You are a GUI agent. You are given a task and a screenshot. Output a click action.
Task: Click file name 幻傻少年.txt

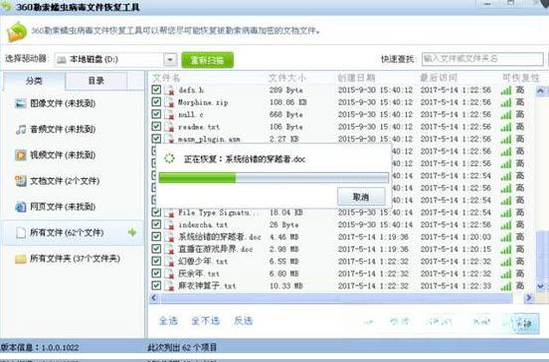203,261
